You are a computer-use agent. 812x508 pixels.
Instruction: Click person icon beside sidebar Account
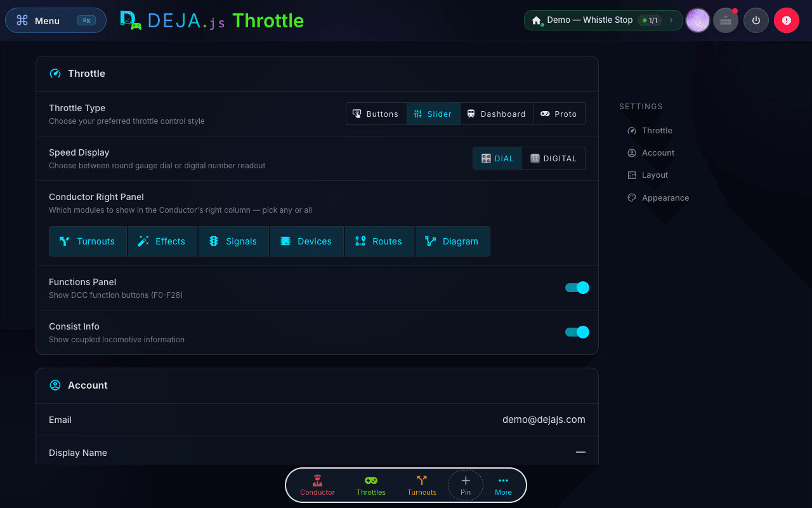[x=632, y=153]
